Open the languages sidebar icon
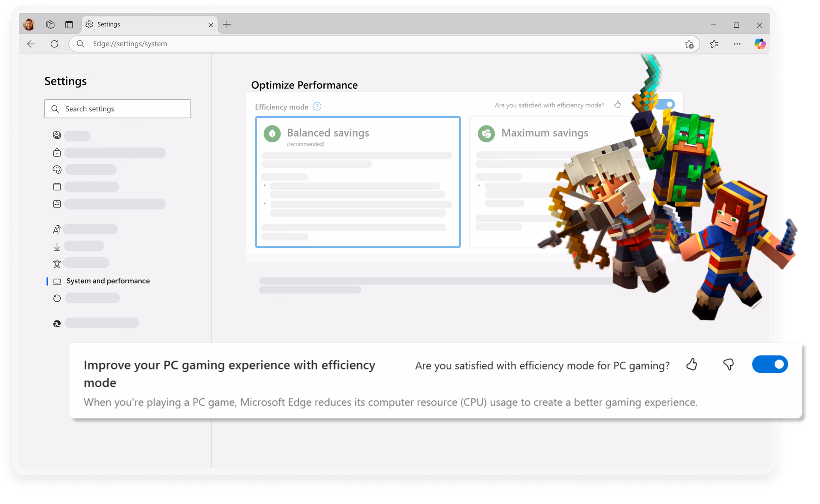This screenshot has height=504, width=820. click(57, 229)
